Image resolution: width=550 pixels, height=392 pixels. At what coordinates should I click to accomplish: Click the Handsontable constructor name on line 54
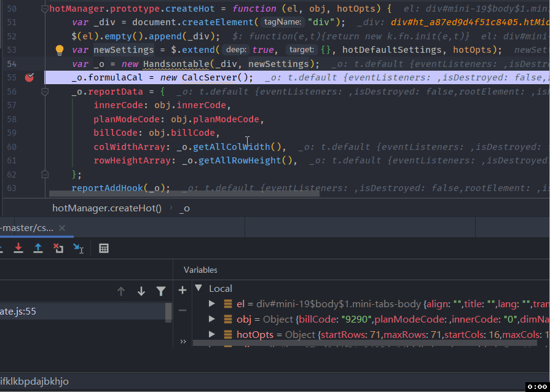176,64
